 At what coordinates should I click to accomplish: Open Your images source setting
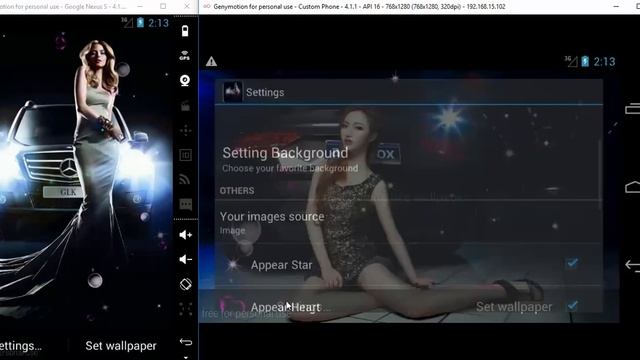tap(408, 222)
